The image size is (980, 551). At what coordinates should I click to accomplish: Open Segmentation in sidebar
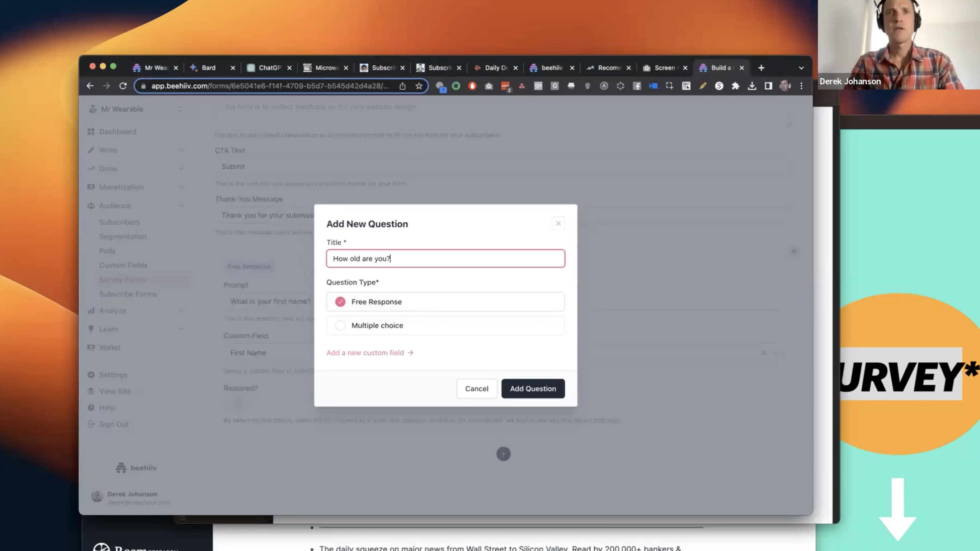[x=123, y=236]
